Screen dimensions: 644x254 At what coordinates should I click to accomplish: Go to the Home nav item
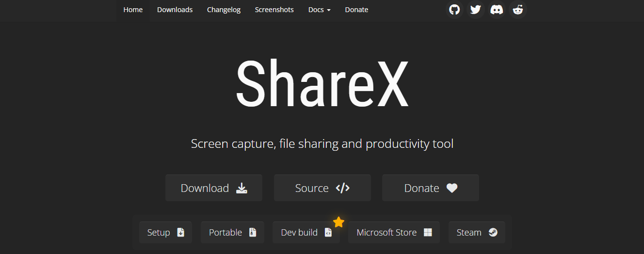pyautogui.click(x=133, y=10)
